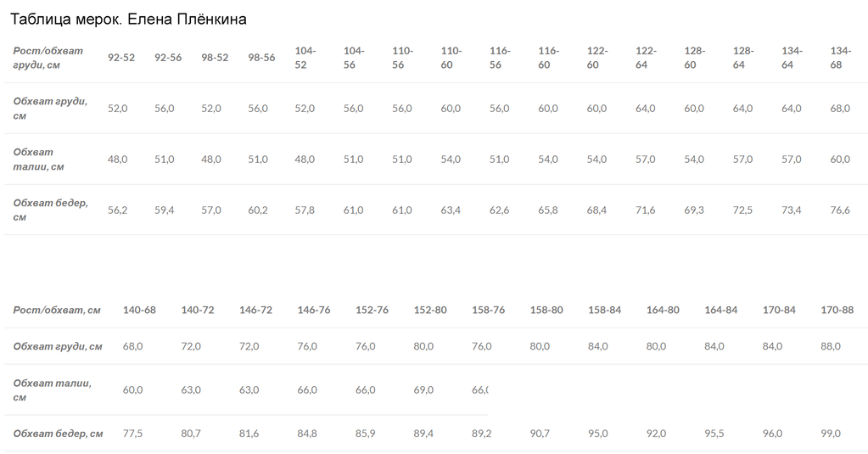
Task: Select the hip value 56,2 cell
Action: point(117,210)
